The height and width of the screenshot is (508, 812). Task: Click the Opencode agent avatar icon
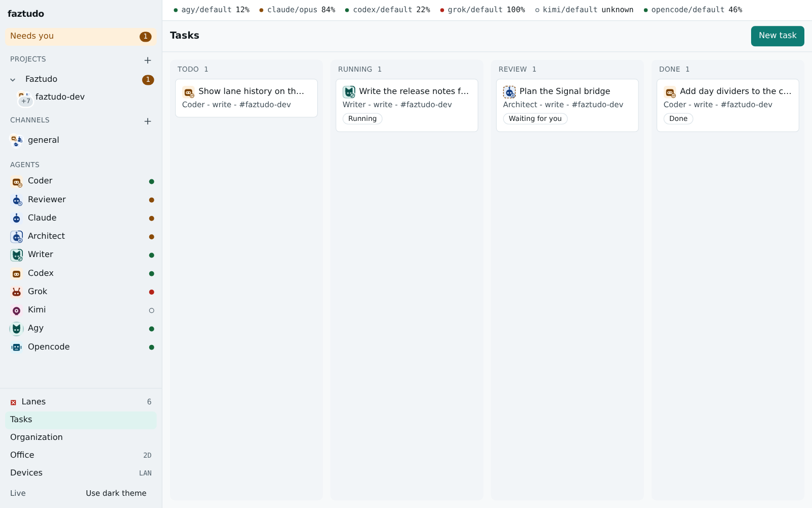(17, 347)
